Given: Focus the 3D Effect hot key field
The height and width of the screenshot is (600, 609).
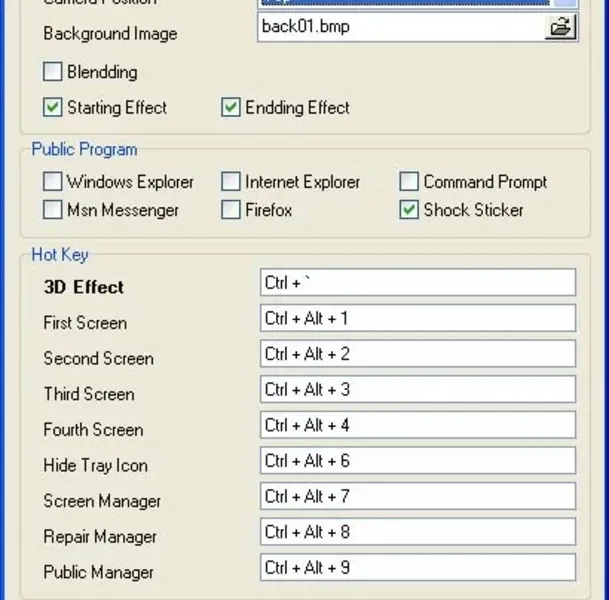Looking at the screenshot, I should click(x=417, y=283).
